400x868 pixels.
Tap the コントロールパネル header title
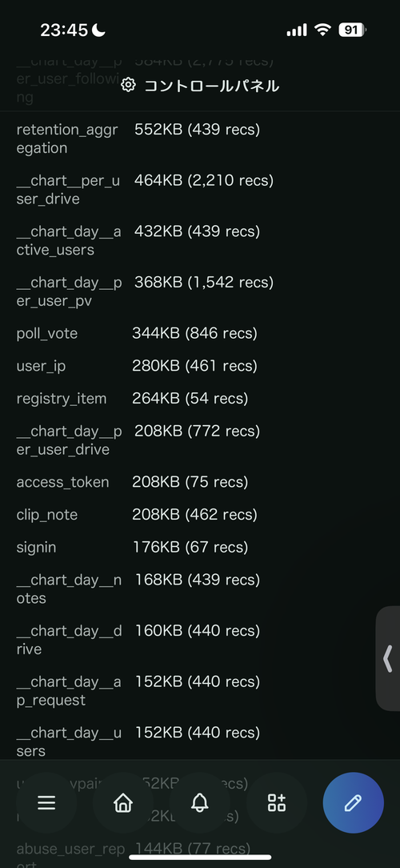(212, 86)
